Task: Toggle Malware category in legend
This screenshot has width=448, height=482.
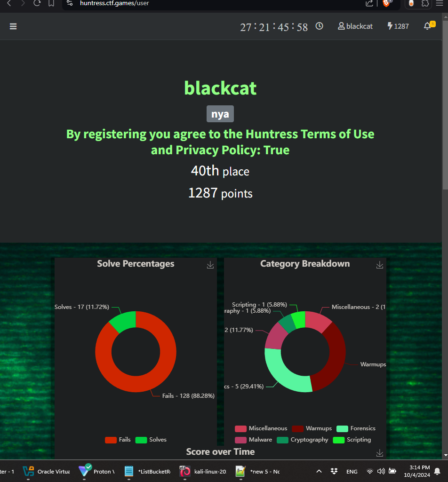Action: point(254,440)
